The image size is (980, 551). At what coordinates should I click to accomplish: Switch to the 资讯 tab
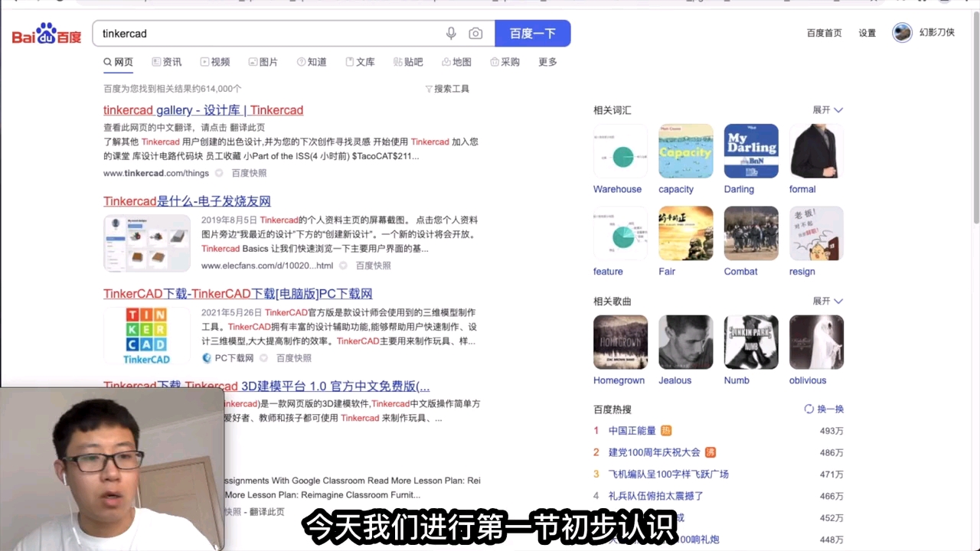(x=167, y=62)
